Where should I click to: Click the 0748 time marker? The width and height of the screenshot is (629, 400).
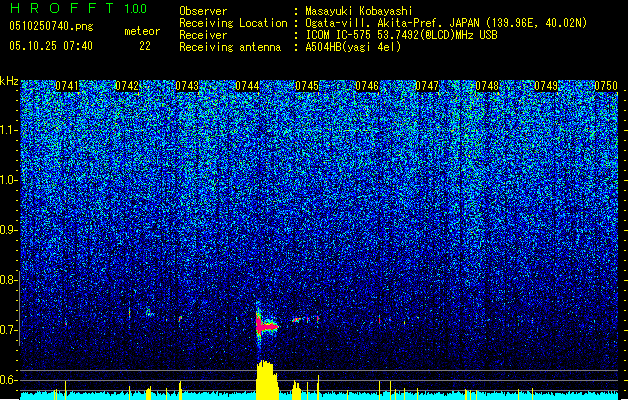coord(487,86)
